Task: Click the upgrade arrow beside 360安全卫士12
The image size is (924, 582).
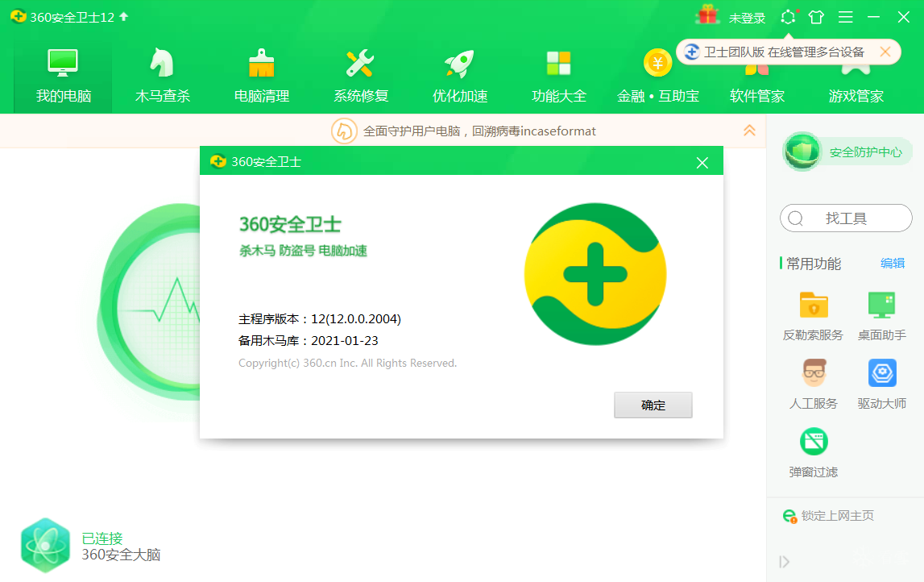Action: tap(124, 16)
